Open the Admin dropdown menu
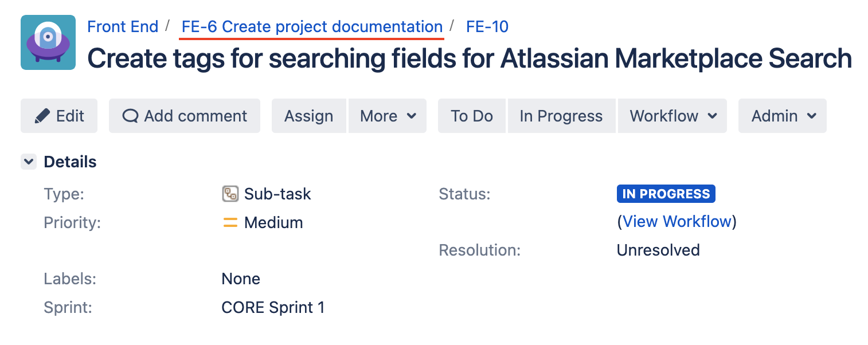The width and height of the screenshot is (868, 345). click(x=783, y=116)
